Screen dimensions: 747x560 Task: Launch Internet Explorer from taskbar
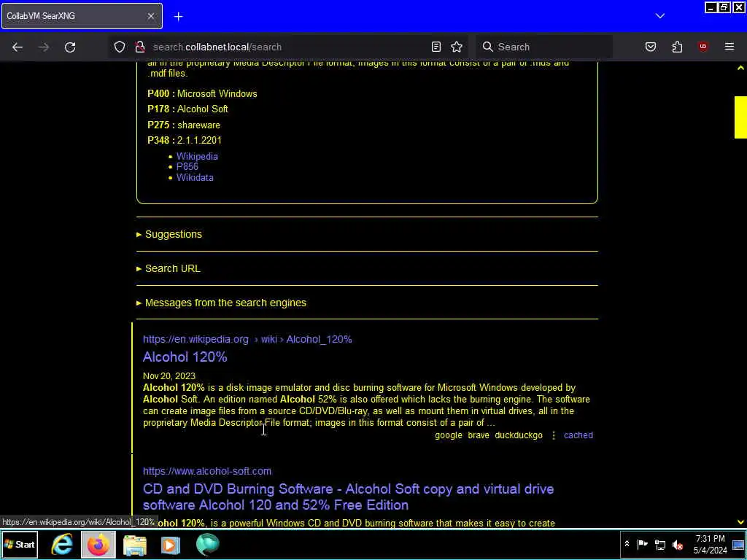pyautogui.click(x=62, y=545)
